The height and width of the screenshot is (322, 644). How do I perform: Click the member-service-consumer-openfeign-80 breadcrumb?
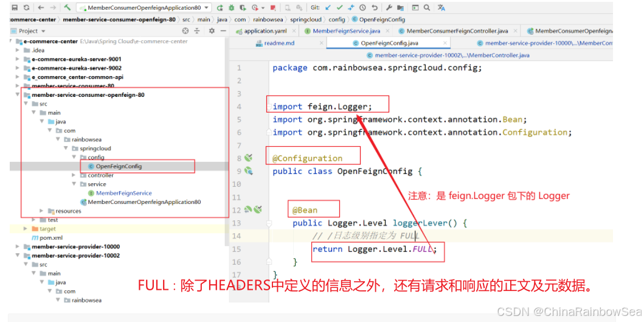click(x=119, y=19)
